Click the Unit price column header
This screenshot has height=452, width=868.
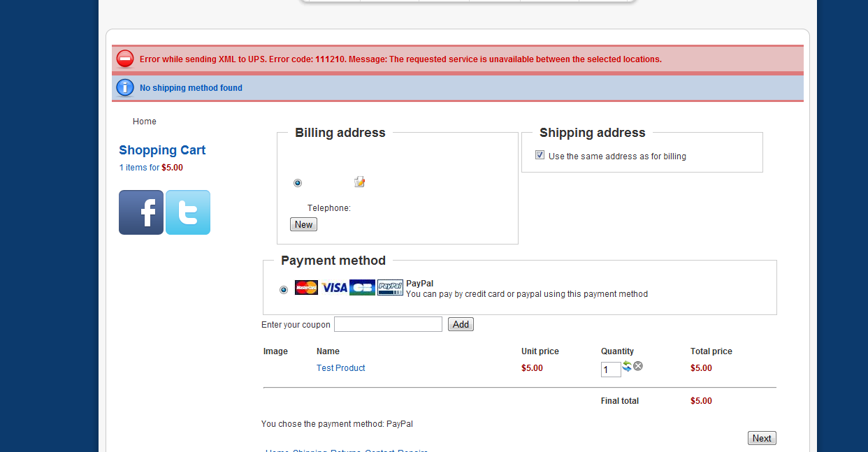pyautogui.click(x=540, y=351)
